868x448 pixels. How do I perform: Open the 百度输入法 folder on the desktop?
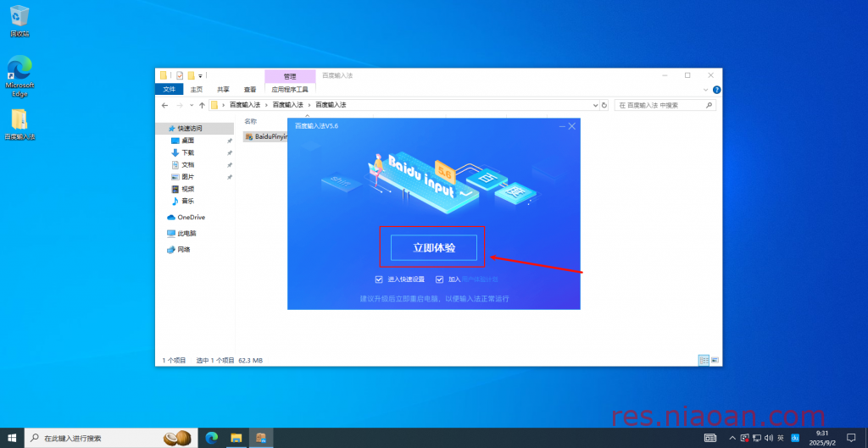pos(19,124)
